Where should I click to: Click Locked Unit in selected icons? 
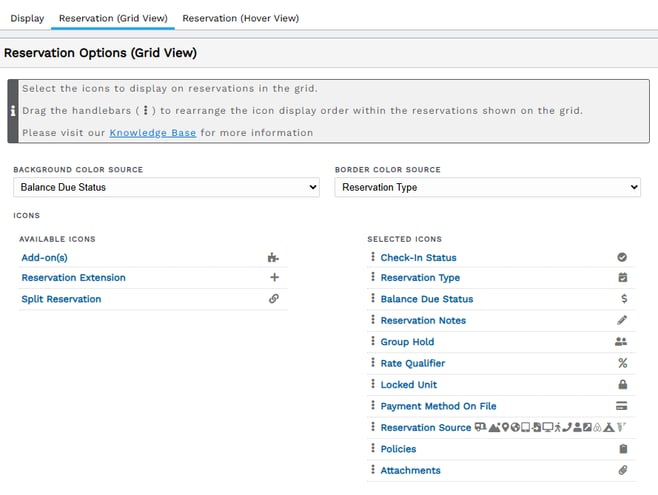409,385
